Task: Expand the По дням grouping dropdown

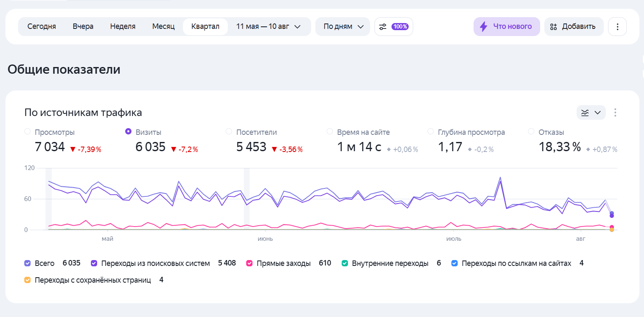Action: [x=343, y=27]
